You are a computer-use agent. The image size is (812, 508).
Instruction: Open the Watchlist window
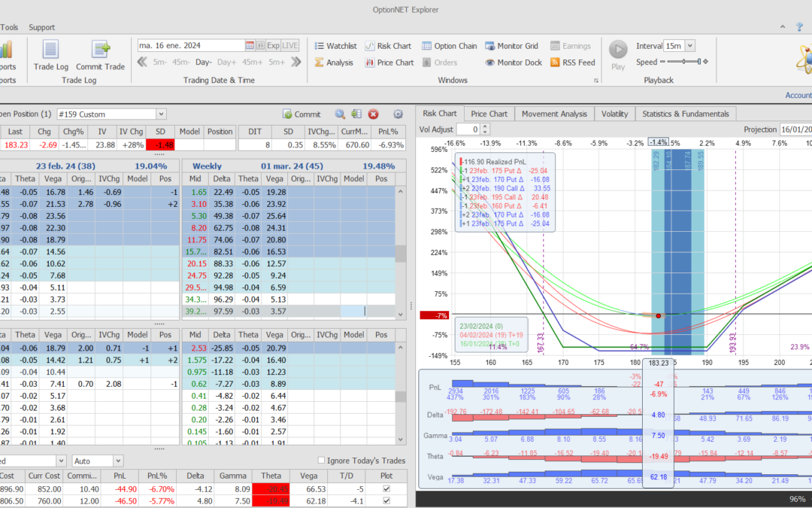[x=335, y=46]
